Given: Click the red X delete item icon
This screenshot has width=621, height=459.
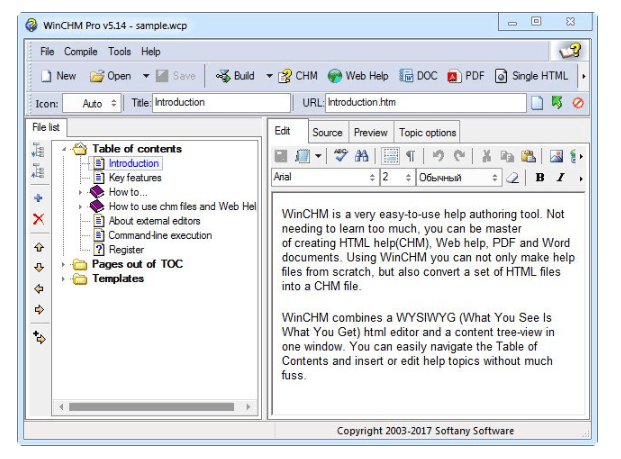Looking at the screenshot, I should [x=38, y=219].
